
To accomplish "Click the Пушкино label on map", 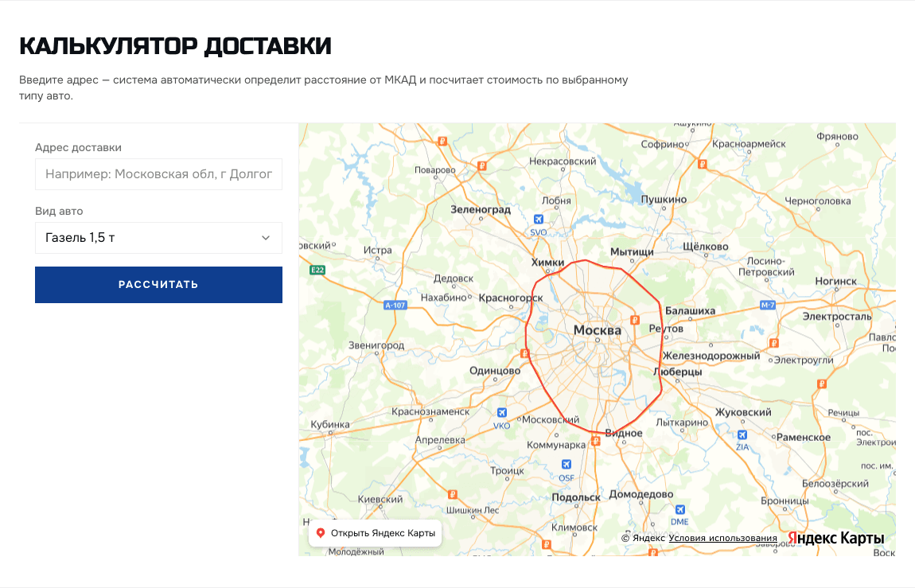I will click(664, 199).
